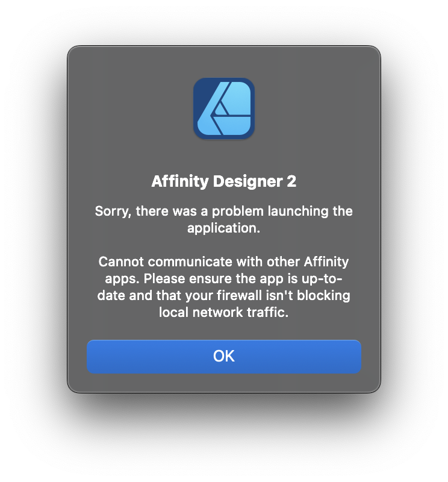Click the word 'communicate' in the error text

coord(190,262)
